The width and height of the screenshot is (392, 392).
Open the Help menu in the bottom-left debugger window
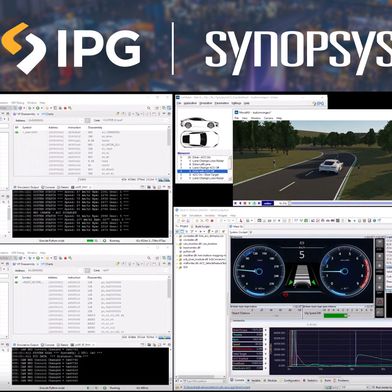[42, 253]
